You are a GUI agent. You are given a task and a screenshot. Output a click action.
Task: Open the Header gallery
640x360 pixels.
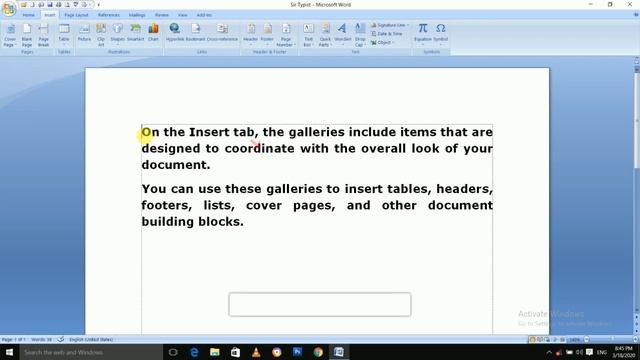click(x=251, y=34)
